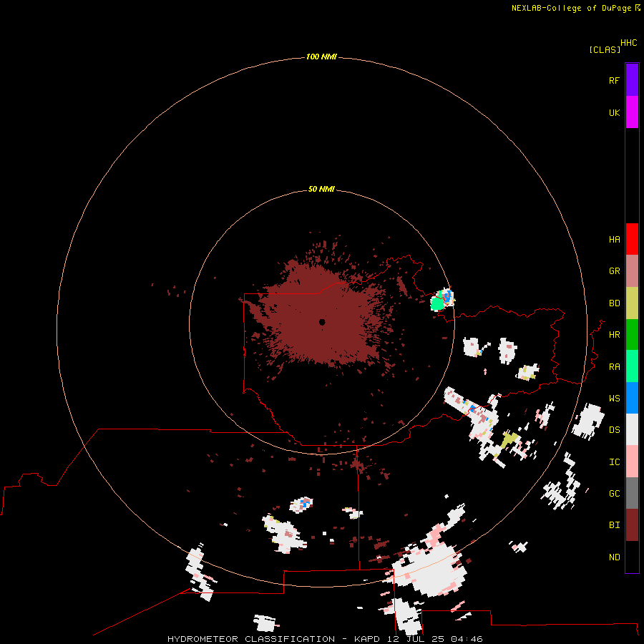Select the dusty pink GR swatch
Viewport: 644px width, 644px height.
pos(632,271)
